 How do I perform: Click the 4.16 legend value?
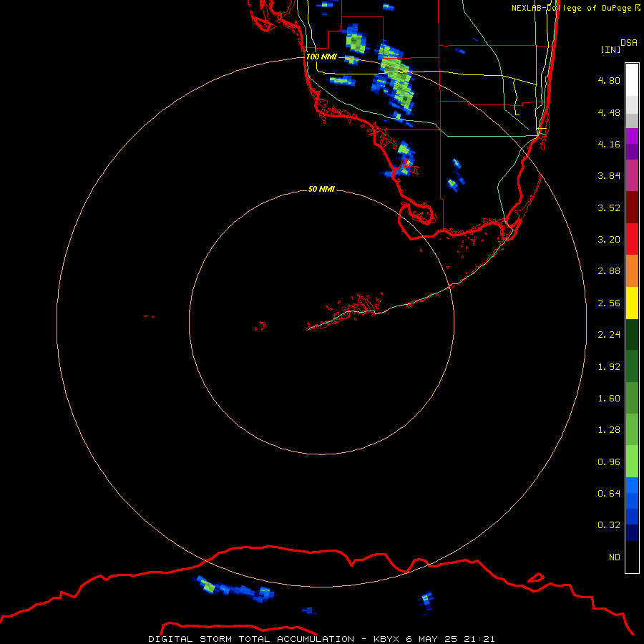pos(609,144)
